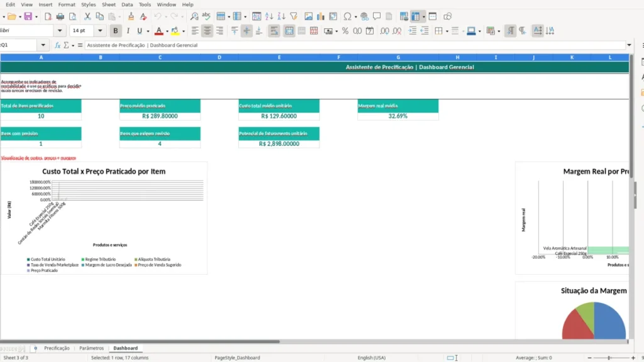This screenshot has height=362, width=644.
Task: Switch to the Precificação sheet tab
Action: click(x=57, y=348)
